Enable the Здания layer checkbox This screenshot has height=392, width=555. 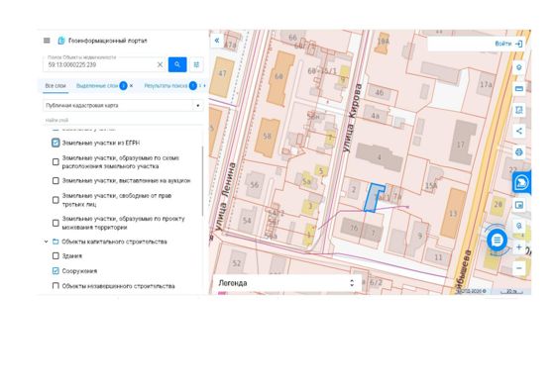click(55, 256)
